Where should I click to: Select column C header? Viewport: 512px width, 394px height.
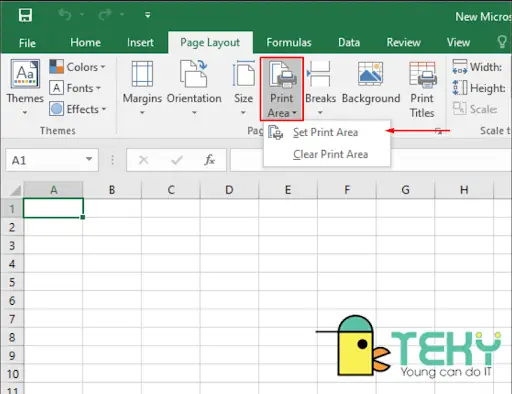[x=171, y=190]
